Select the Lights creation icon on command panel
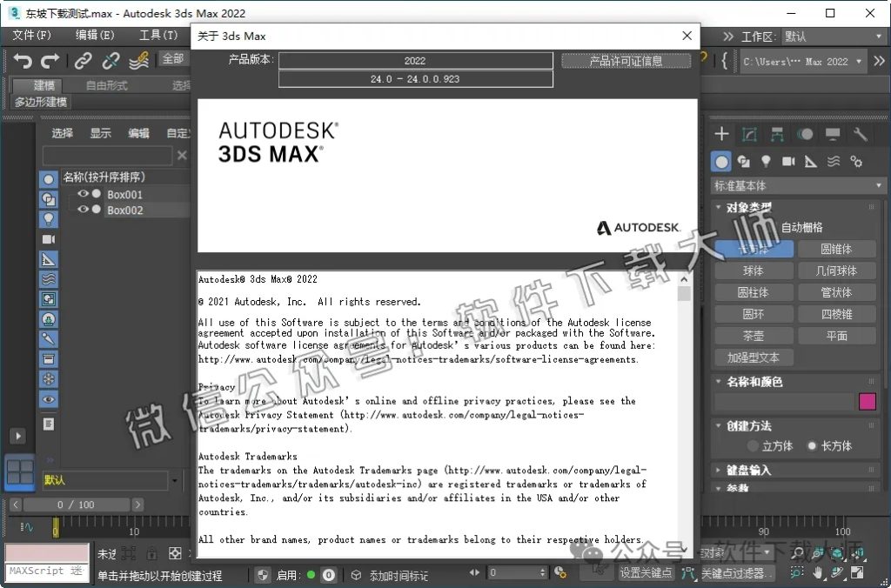The width and height of the screenshot is (891, 588). (x=767, y=161)
